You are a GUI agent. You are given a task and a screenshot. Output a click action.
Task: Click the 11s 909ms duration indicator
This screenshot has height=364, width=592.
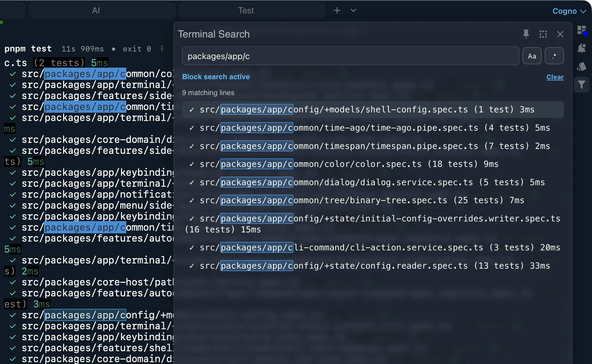[x=82, y=48]
